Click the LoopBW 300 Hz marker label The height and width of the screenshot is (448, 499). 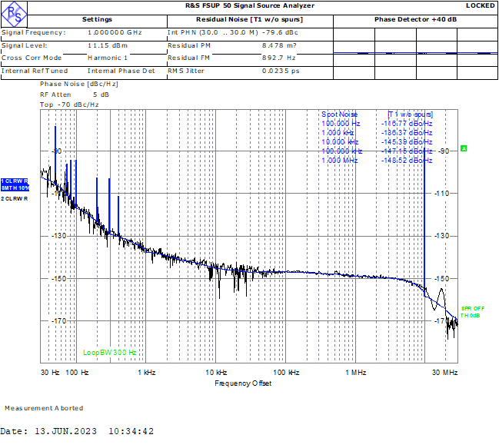(x=109, y=353)
